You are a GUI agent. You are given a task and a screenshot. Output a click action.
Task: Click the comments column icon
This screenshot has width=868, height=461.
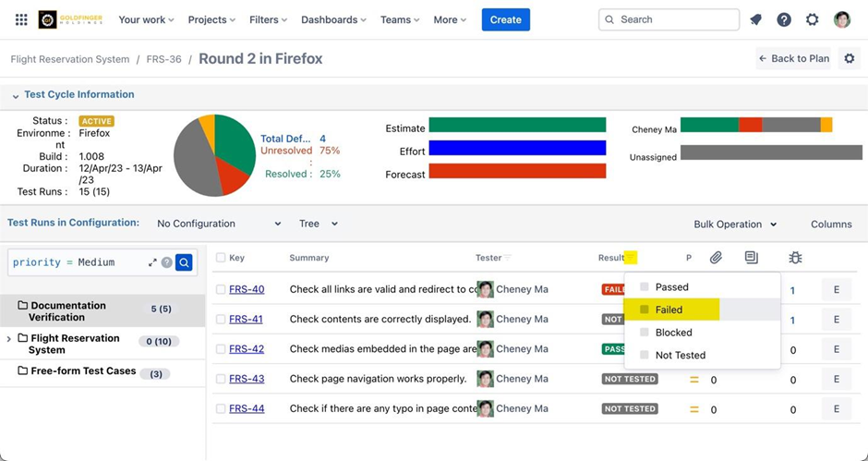(x=751, y=258)
